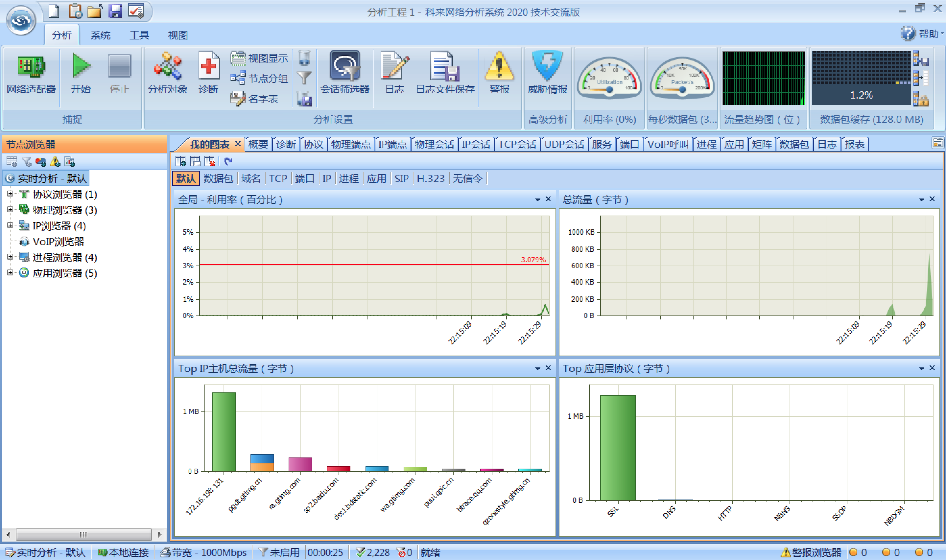Image resolution: width=946 pixels, height=560 pixels.
Task: Select the 默认 chart filter toggle
Action: point(186,178)
